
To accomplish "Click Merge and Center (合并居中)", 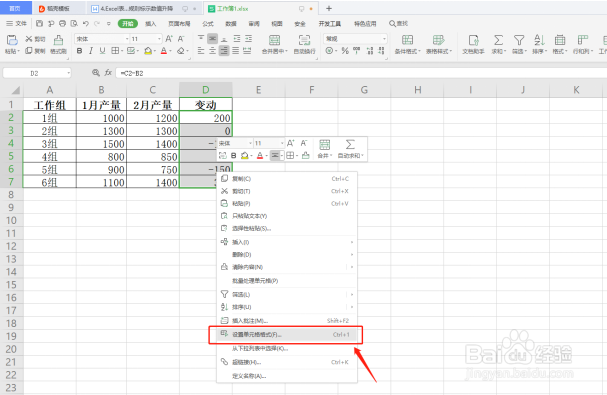I will (x=274, y=44).
